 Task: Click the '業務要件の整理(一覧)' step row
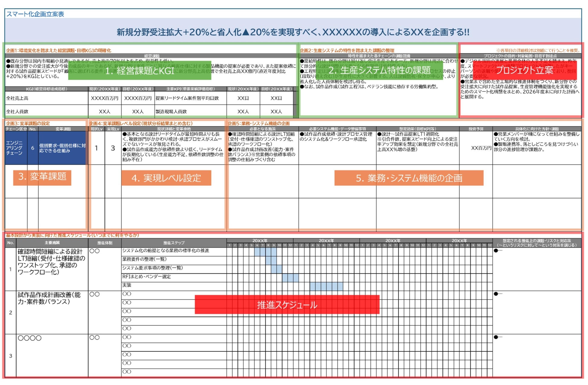(x=144, y=259)
